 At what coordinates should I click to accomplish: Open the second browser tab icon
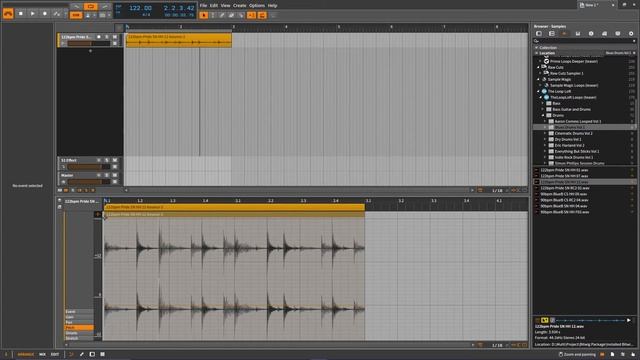pyautogui.click(x=552, y=33)
